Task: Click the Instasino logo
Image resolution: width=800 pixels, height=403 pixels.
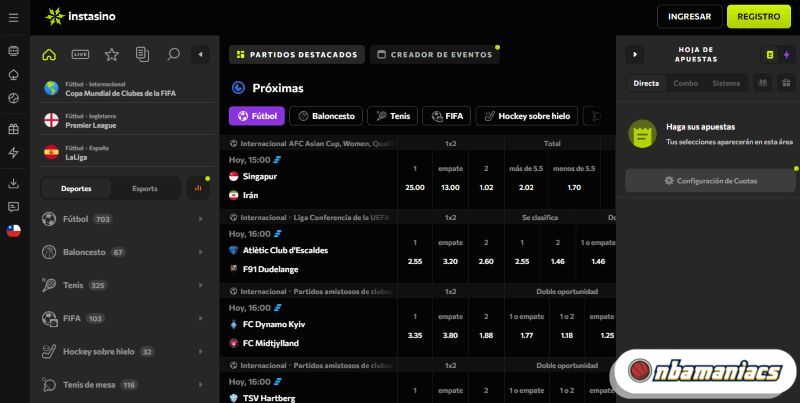Action: [x=81, y=17]
